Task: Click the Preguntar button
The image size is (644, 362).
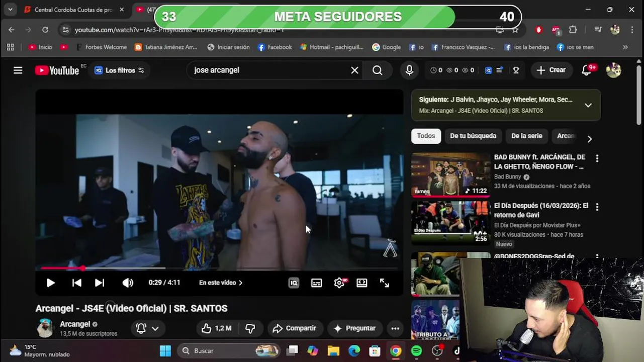Action: pyautogui.click(x=355, y=329)
